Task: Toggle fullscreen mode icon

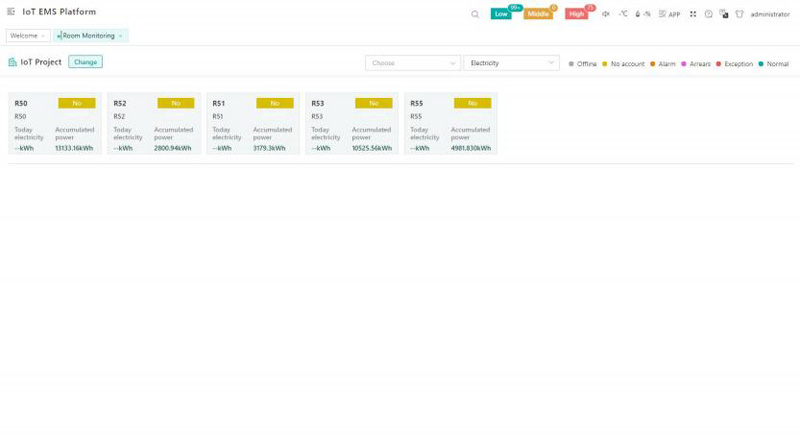Action: [x=693, y=14]
